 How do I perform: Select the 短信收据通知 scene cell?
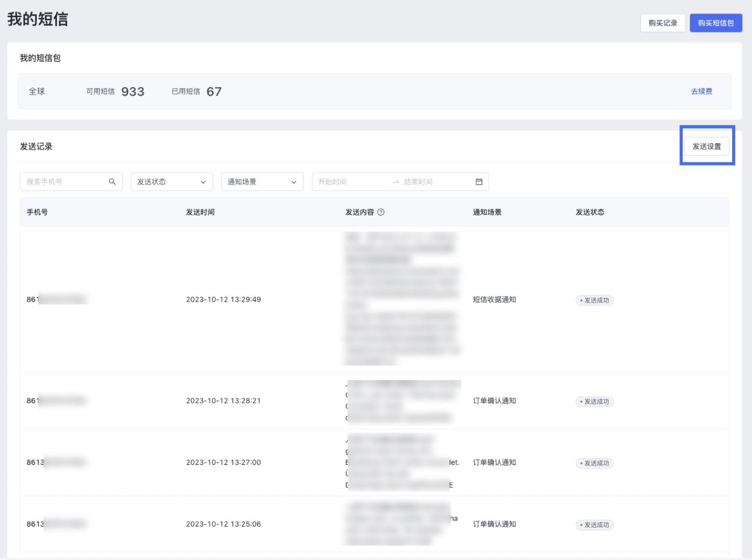494,299
